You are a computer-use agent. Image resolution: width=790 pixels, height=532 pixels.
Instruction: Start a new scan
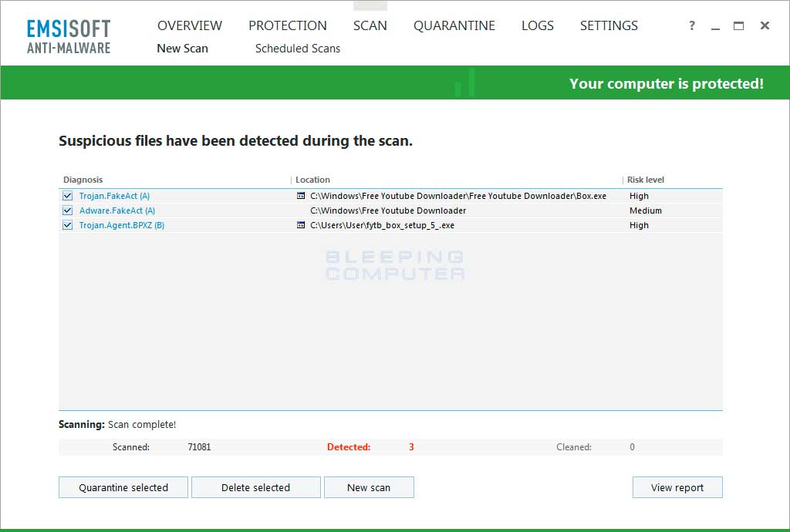369,487
